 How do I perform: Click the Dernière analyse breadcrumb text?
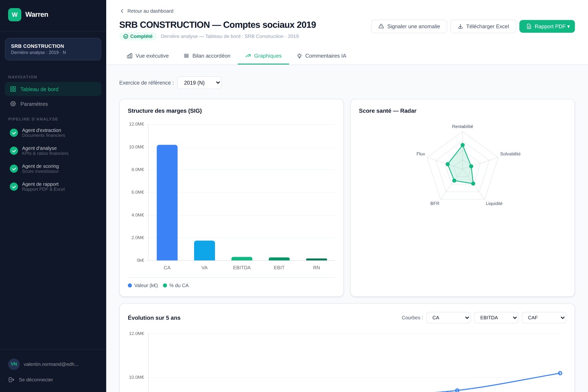coord(230,36)
